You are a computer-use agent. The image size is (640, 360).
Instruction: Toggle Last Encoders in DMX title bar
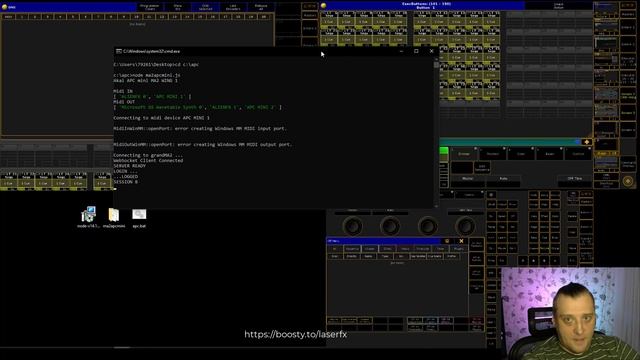[233, 7]
